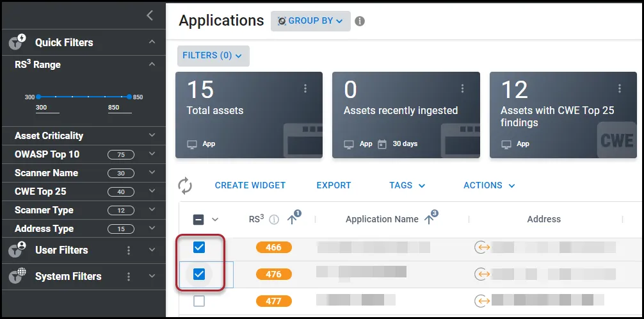Screen dimensions: 644x319
Task: Click the monitor icon in recently ingested card
Action: point(349,144)
